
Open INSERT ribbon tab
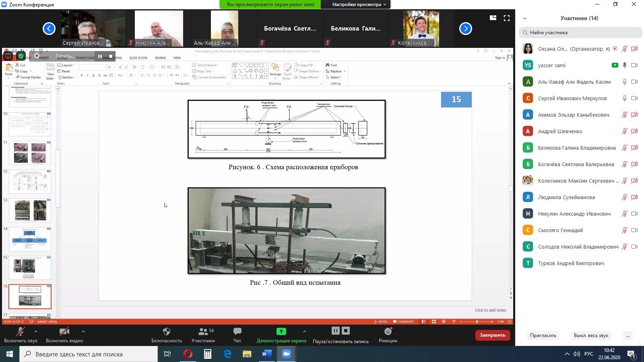tap(44, 58)
